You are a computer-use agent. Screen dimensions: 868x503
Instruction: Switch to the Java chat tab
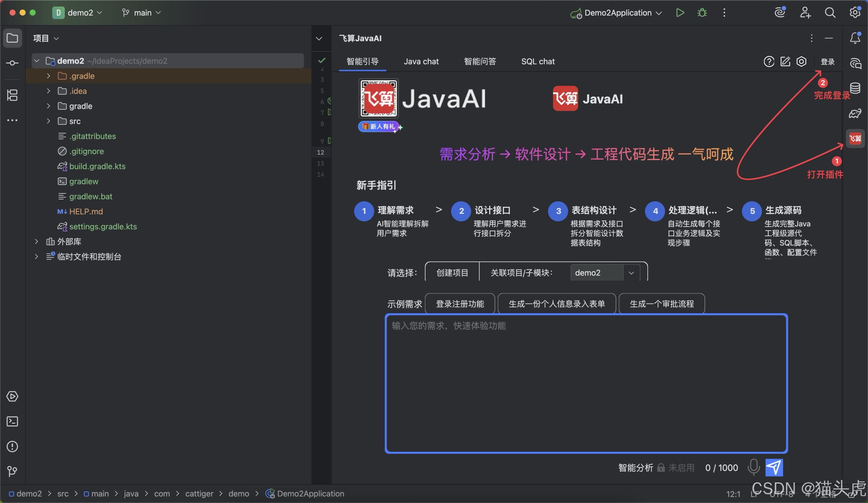pyautogui.click(x=421, y=61)
